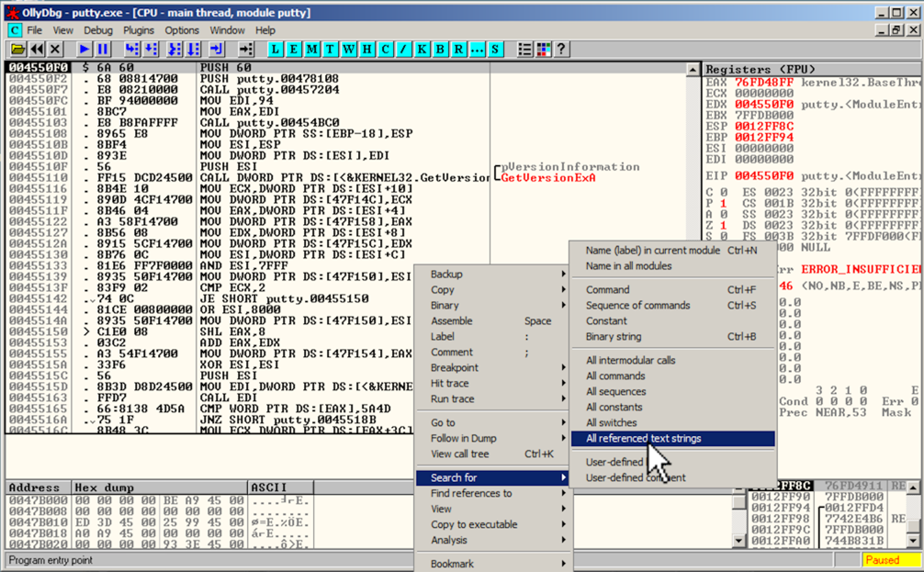Click the Run program play icon
This screenshot has width=924, height=572.
(85, 49)
